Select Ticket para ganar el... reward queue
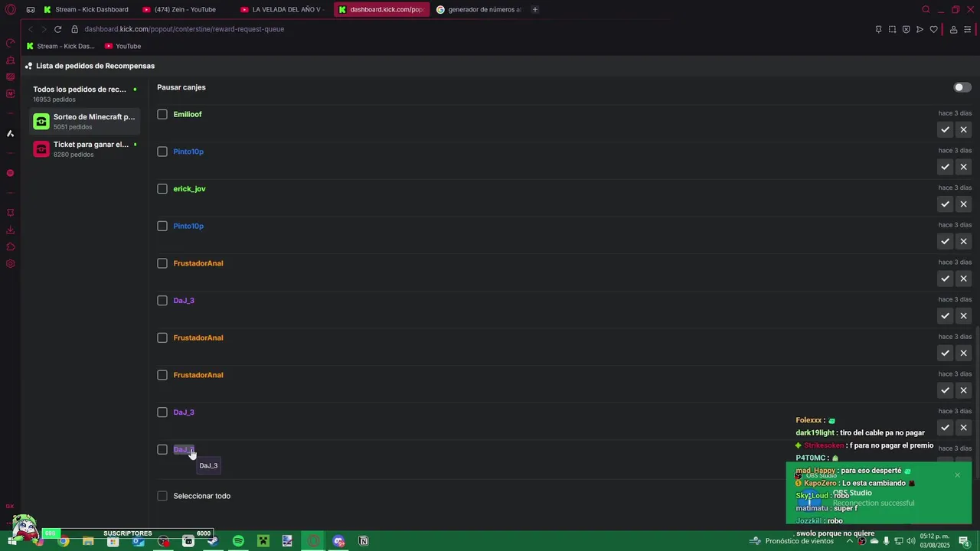This screenshot has width=980, height=551. click(85, 149)
